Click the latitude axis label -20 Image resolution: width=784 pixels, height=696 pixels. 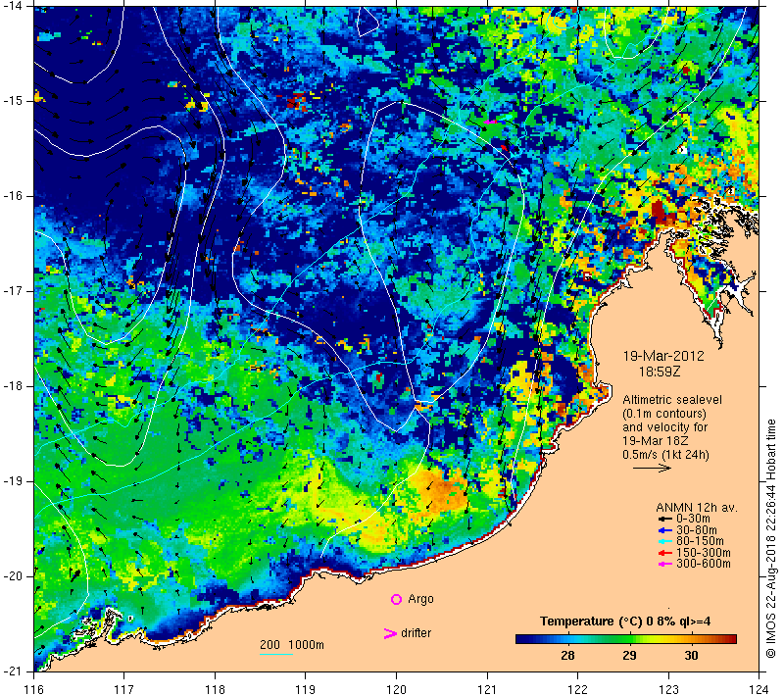click(x=14, y=576)
